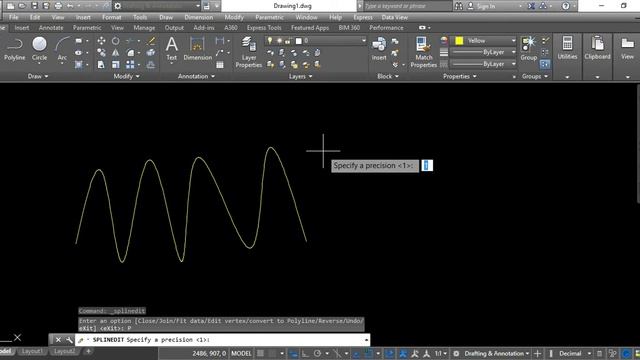
Task: Click the command line customize wrench icon
Action: click(x=69, y=340)
